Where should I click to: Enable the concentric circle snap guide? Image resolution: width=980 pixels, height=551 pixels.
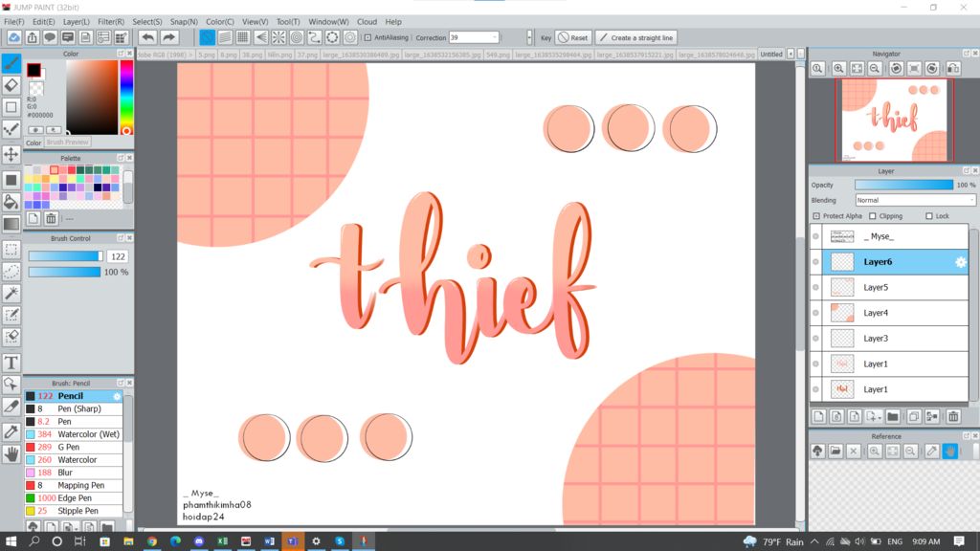(x=297, y=37)
